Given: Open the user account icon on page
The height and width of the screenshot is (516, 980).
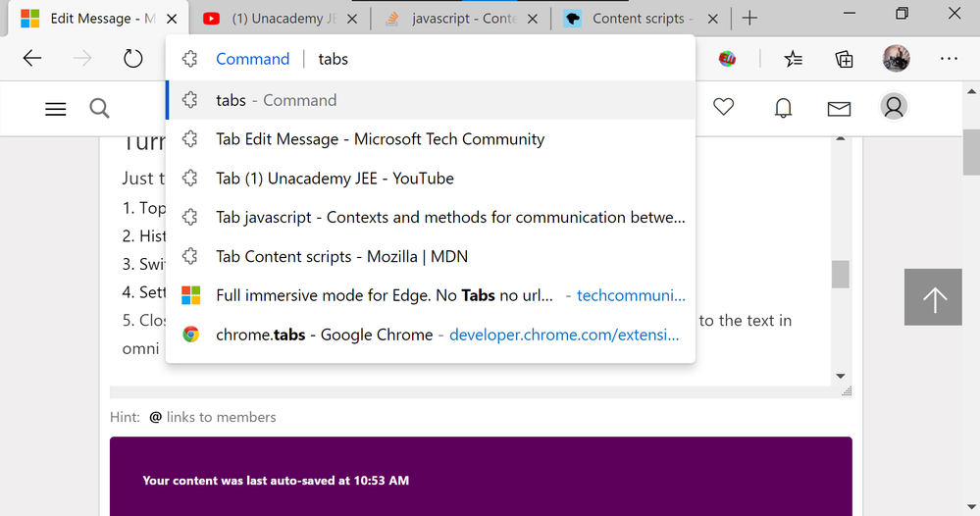Looking at the screenshot, I should coord(894,107).
